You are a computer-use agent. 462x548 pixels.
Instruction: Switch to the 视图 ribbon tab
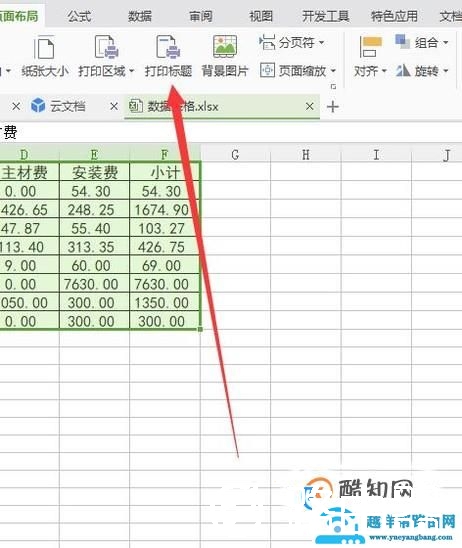point(261,16)
